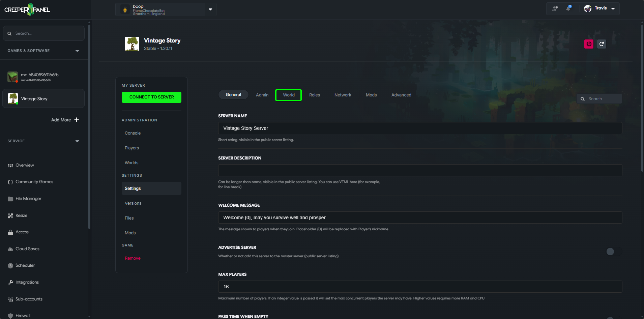Switch to the General tab
Screen dimensions: 644x319
(233, 95)
